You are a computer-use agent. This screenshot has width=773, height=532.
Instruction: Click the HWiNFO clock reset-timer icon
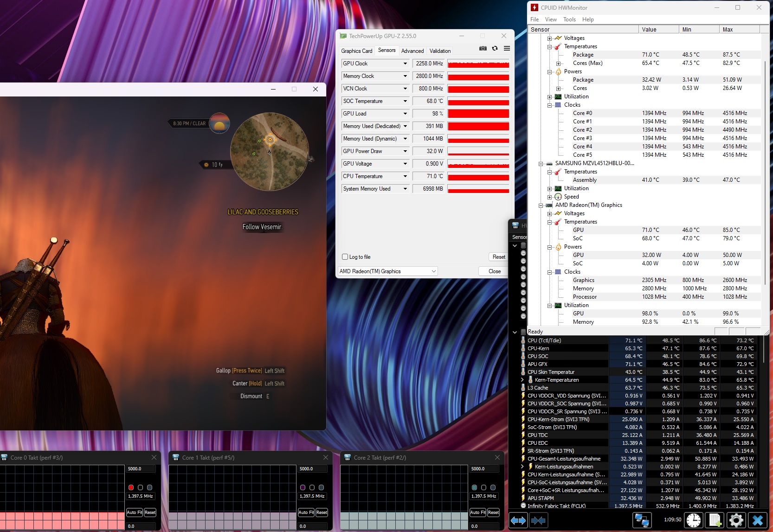pyautogui.click(x=694, y=520)
